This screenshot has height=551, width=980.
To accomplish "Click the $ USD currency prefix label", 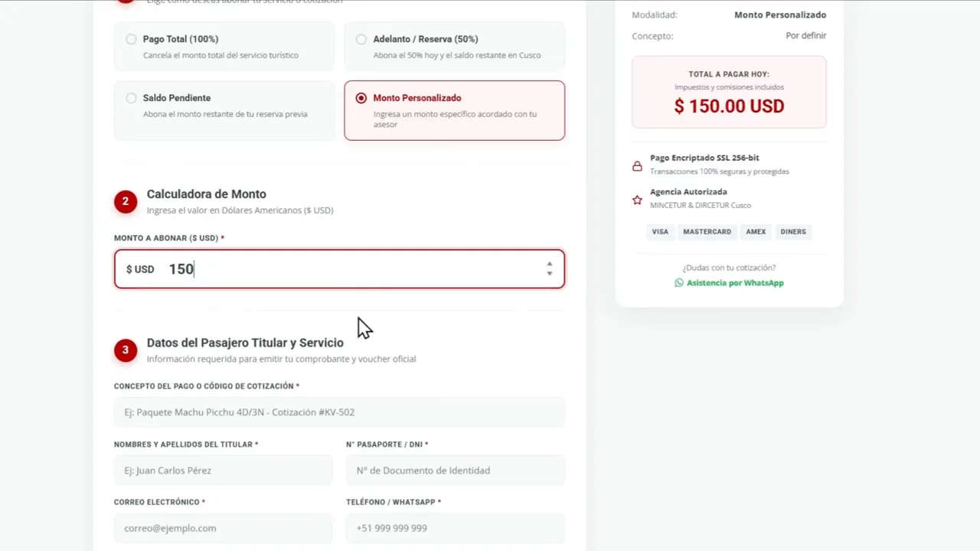I will tap(140, 269).
